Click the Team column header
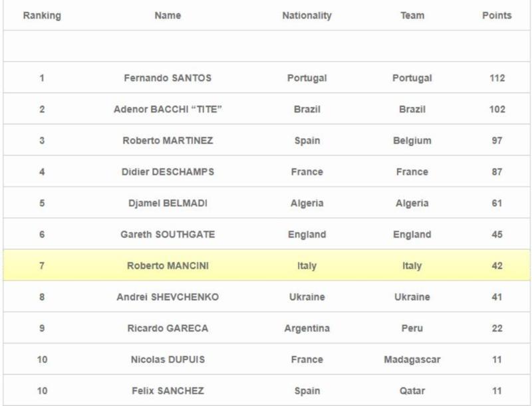The image size is (532, 406). tap(412, 15)
